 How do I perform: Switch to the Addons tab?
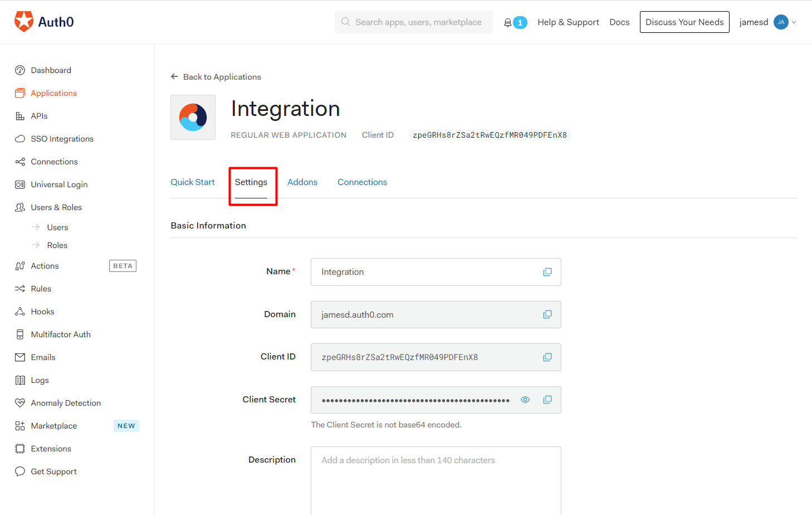pyautogui.click(x=302, y=182)
